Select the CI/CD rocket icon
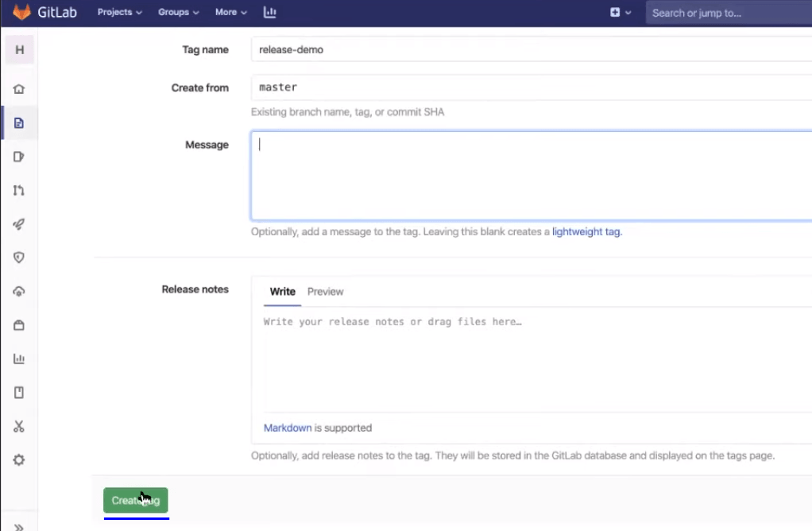 point(19,224)
